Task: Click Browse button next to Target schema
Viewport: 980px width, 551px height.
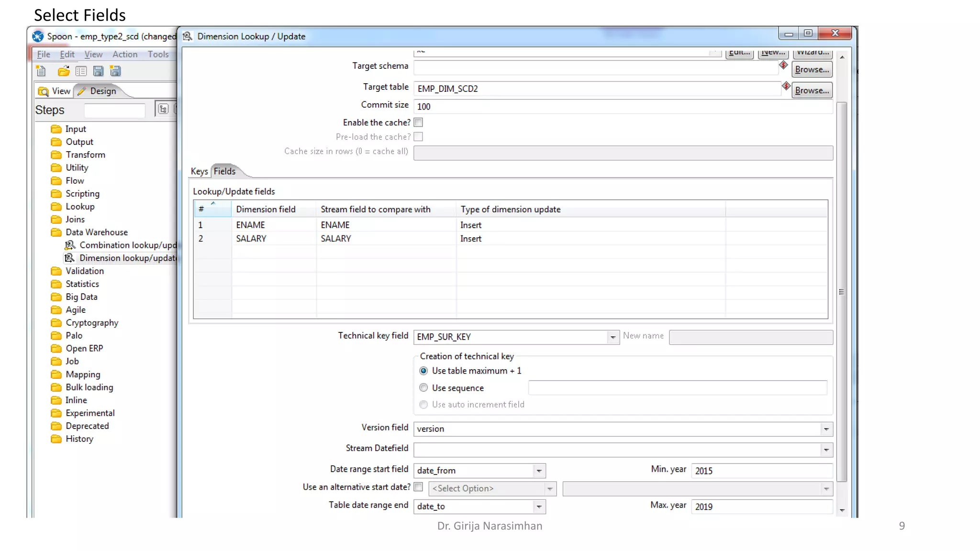Action: [x=812, y=69]
